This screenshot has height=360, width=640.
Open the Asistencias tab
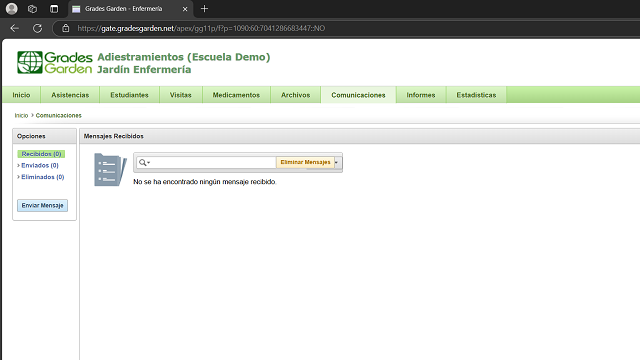[70, 95]
